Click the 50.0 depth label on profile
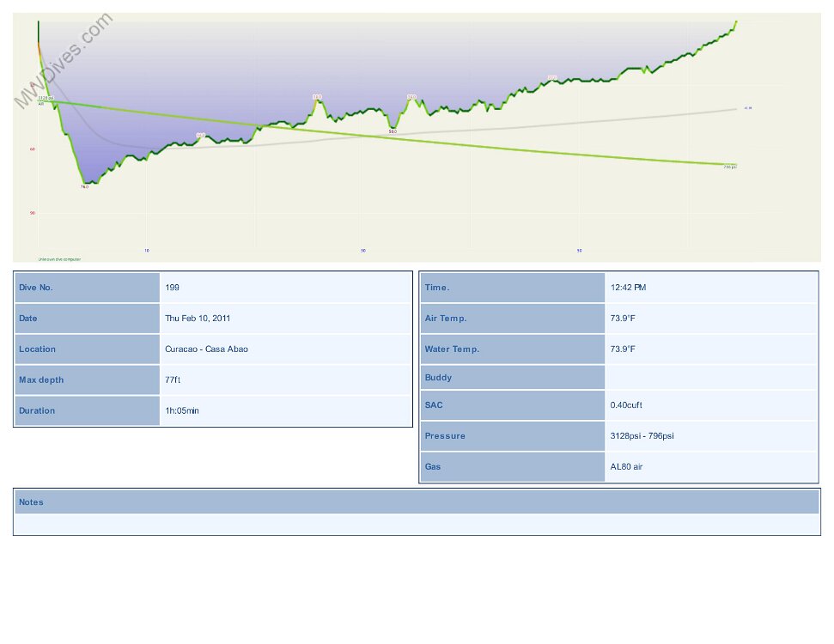 coord(393,131)
